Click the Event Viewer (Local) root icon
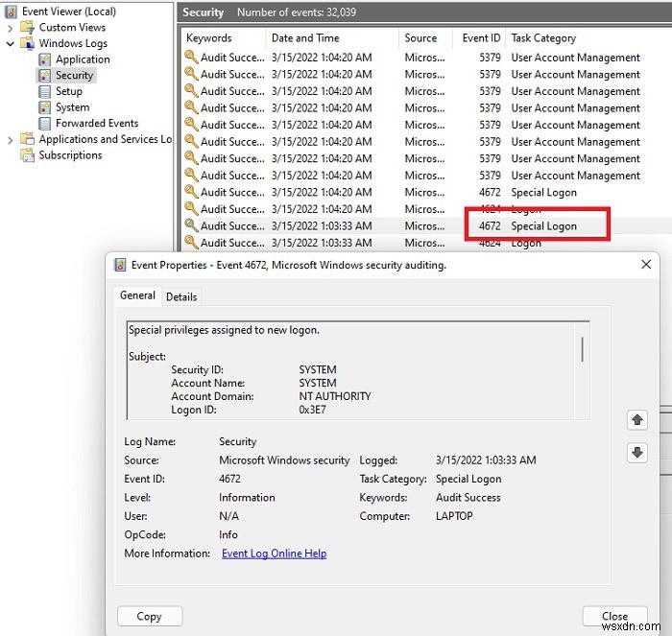 (11, 12)
